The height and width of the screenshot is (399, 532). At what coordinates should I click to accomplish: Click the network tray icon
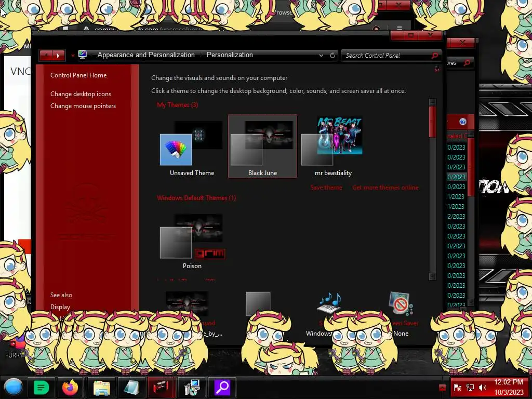(x=470, y=388)
